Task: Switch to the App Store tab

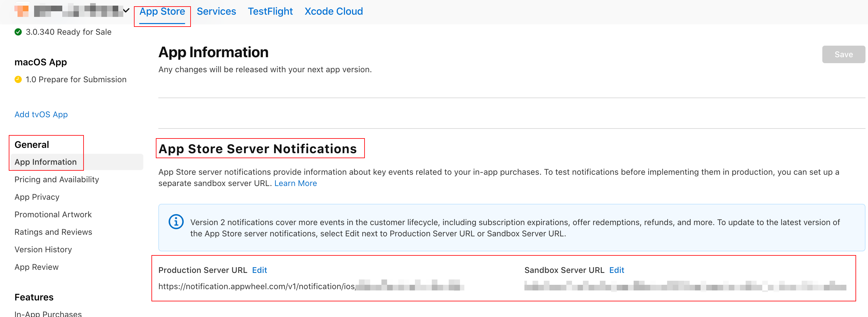Action: [162, 12]
